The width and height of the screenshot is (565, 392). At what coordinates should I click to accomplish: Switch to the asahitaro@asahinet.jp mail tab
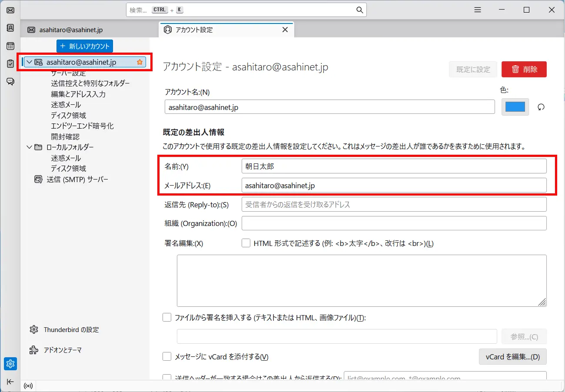pos(65,30)
